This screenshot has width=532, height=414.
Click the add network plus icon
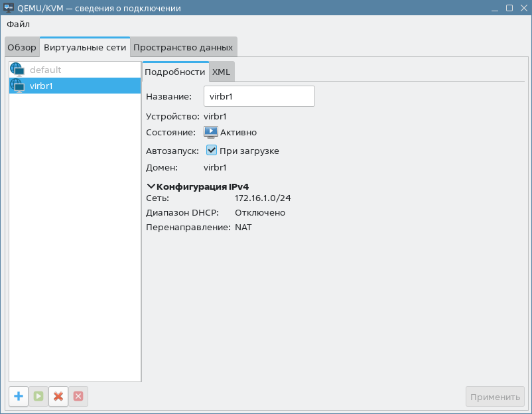(19, 397)
